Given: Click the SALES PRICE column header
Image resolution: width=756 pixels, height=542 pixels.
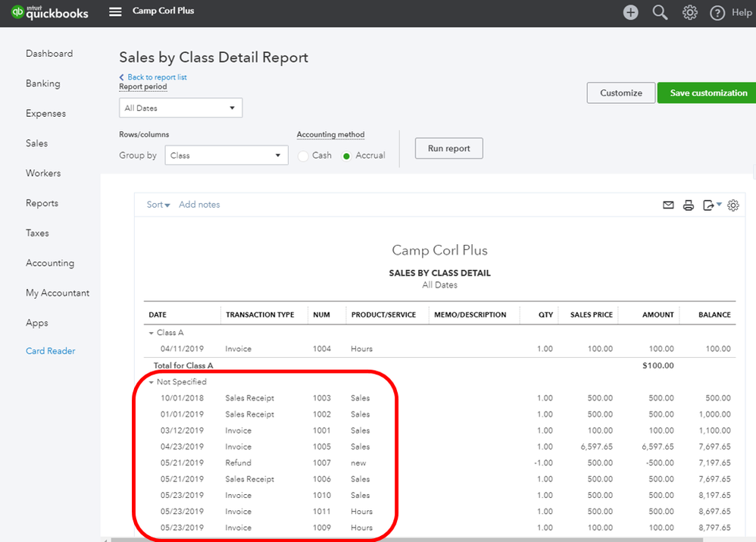Looking at the screenshot, I should click(592, 315).
